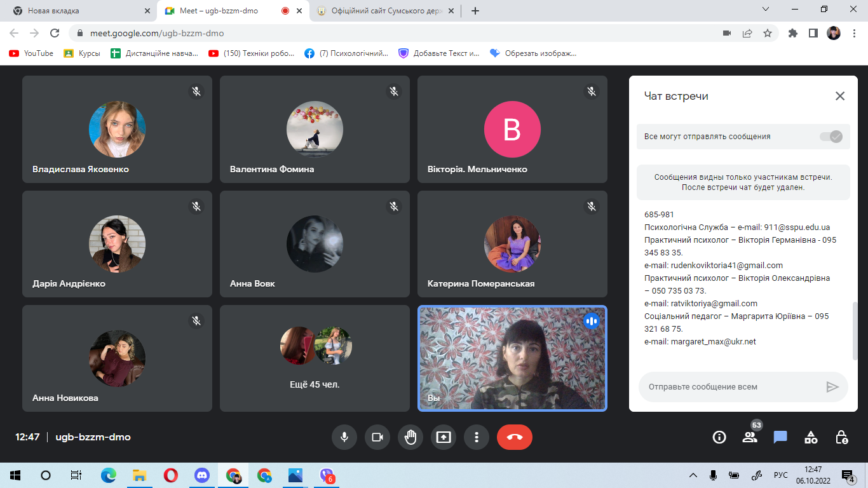Open Chrome three-dot menu

click(x=854, y=33)
